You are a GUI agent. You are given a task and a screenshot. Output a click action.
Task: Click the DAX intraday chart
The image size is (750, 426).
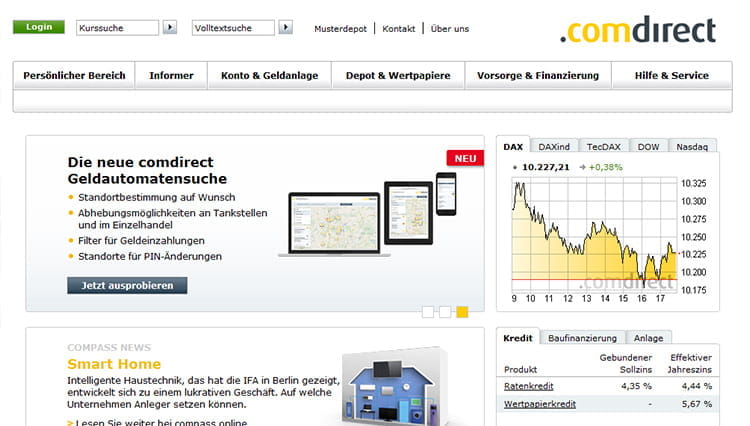point(595,234)
